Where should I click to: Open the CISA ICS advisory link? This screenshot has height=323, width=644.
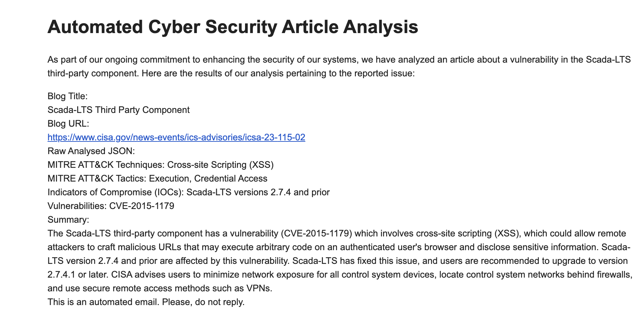click(x=176, y=137)
